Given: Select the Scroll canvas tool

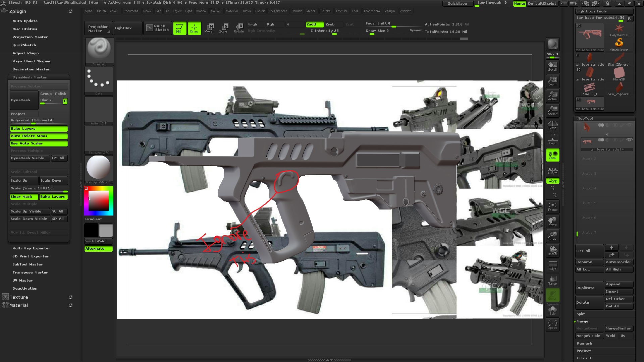Looking at the screenshot, I should pos(552,66).
